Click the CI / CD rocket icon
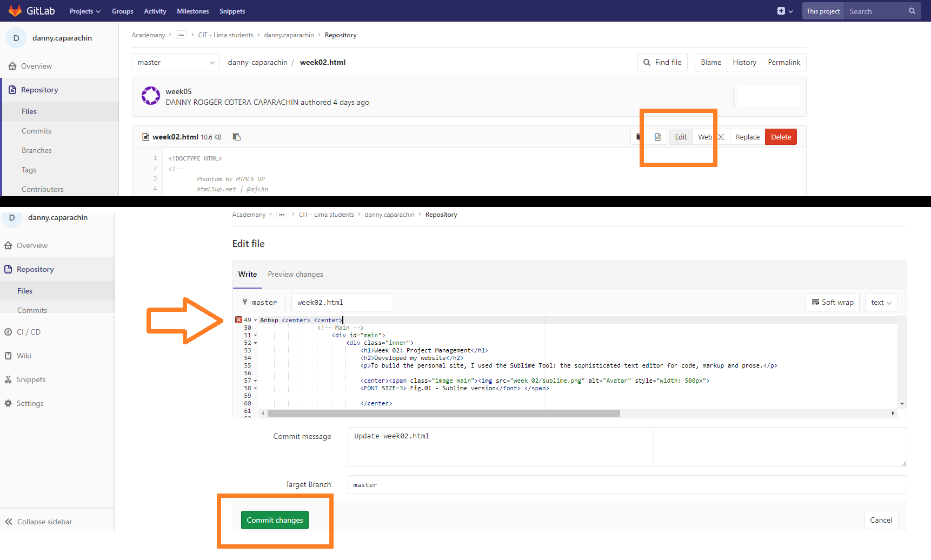This screenshot has width=931, height=560. 8,332
